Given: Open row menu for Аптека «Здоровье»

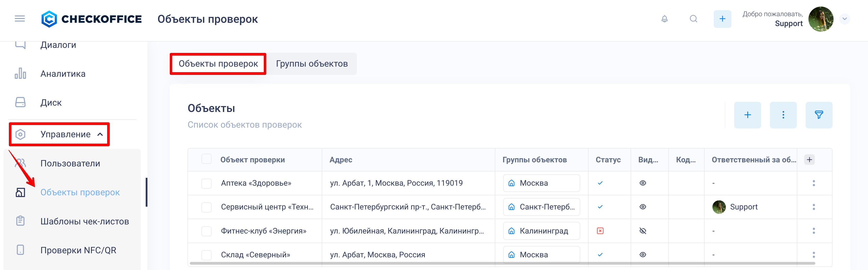Looking at the screenshot, I should tap(814, 183).
